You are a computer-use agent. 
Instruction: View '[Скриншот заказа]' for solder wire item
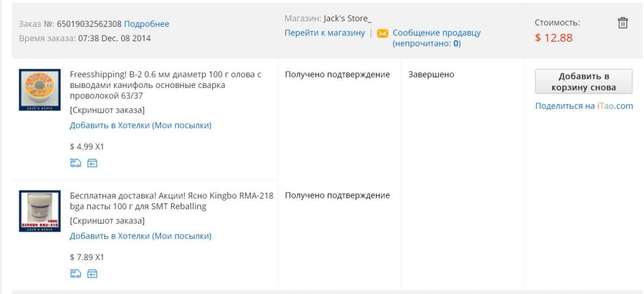click(107, 111)
